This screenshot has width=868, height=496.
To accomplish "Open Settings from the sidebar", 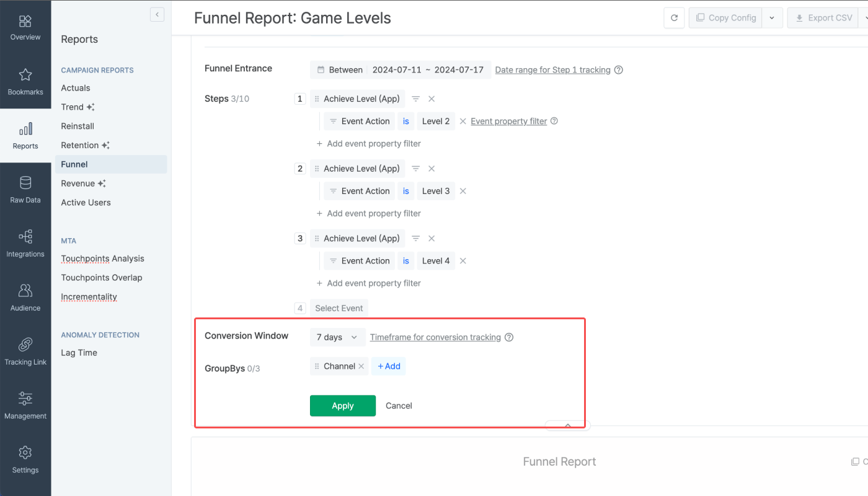I will pos(25,459).
